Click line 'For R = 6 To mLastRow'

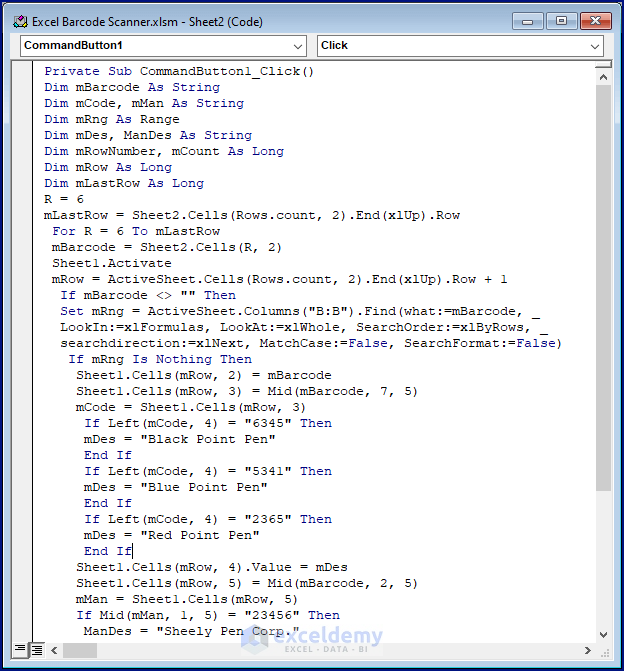136,232
